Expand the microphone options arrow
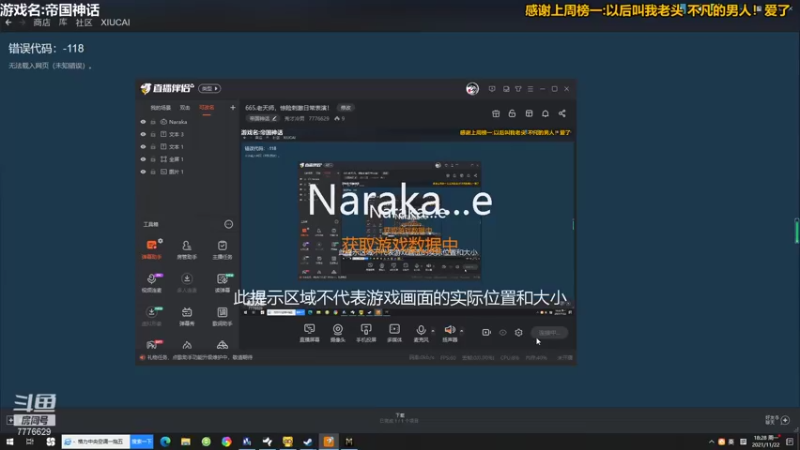This screenshot has height=450, width=800. (433, 331)
